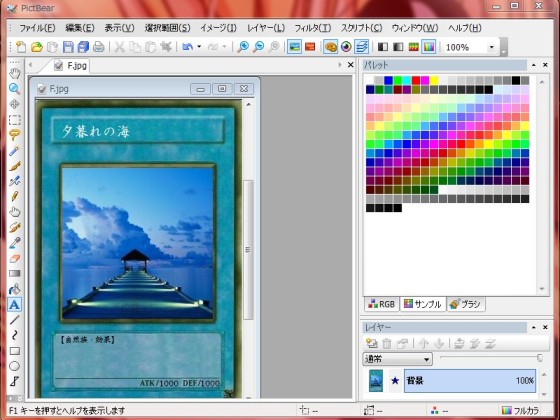Select the Move tool

(14, 104)
